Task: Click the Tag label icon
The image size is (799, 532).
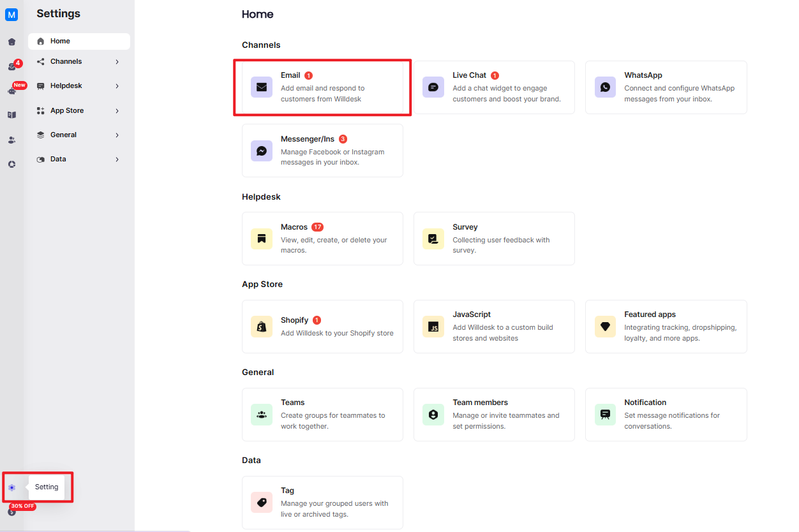Action: coord(262,503)
